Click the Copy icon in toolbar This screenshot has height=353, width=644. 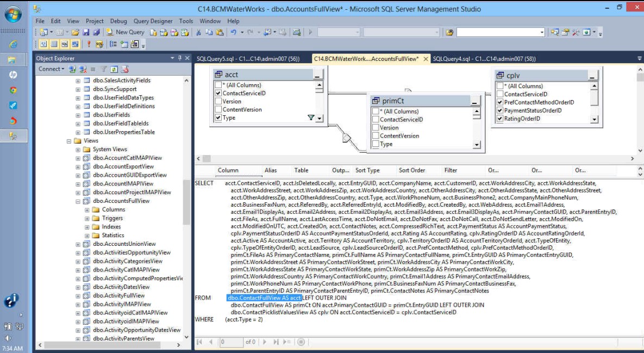209,32
